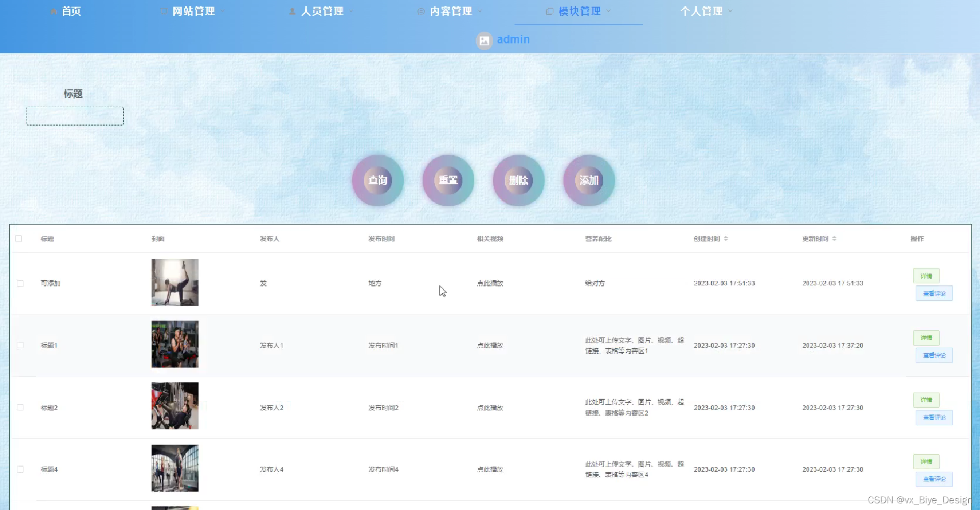The width and height of the screenshot is (980, 510).
Task: Click the 标题 column header
Action: coord(47,238)
